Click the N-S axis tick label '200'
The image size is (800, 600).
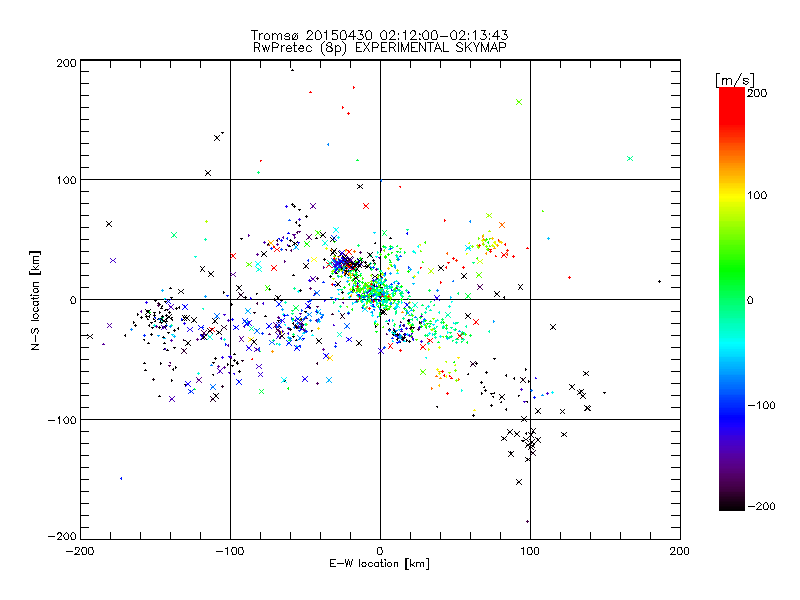pos(66,63)
